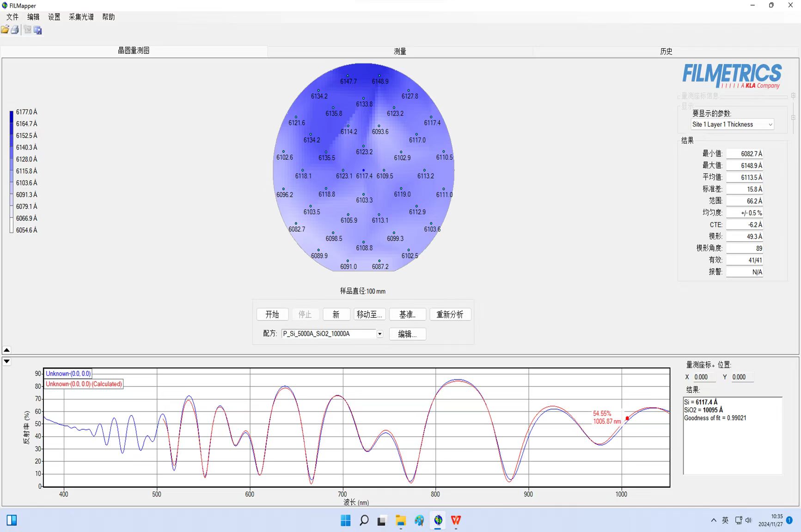Click the Windows Start button
This screenshot has width=801, height=532.
(345, 520)
